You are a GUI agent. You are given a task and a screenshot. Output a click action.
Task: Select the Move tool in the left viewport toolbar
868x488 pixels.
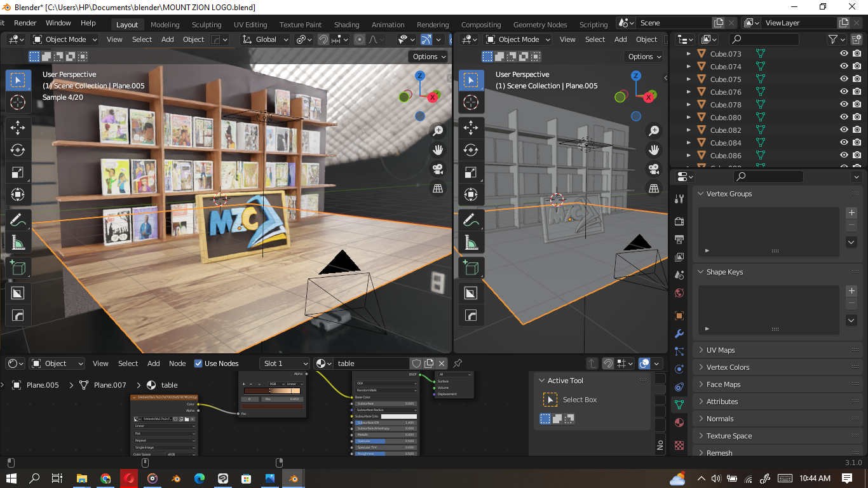coord(18,127)
